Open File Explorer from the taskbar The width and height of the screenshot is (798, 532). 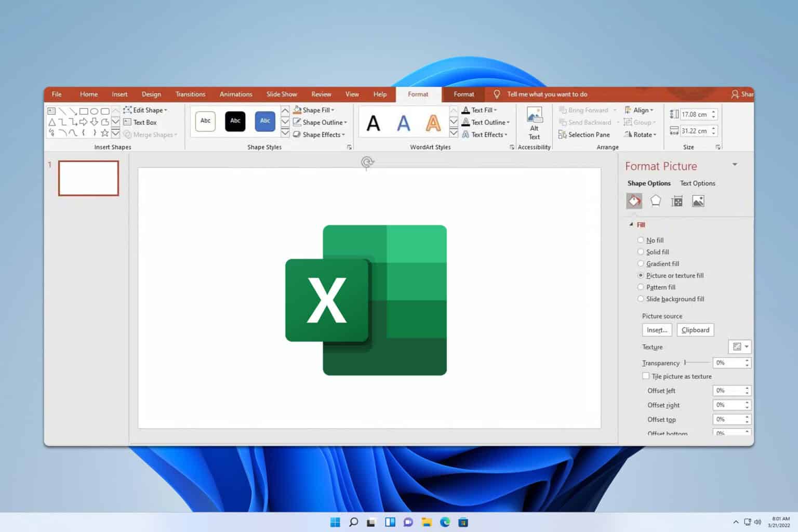[427, 522]
